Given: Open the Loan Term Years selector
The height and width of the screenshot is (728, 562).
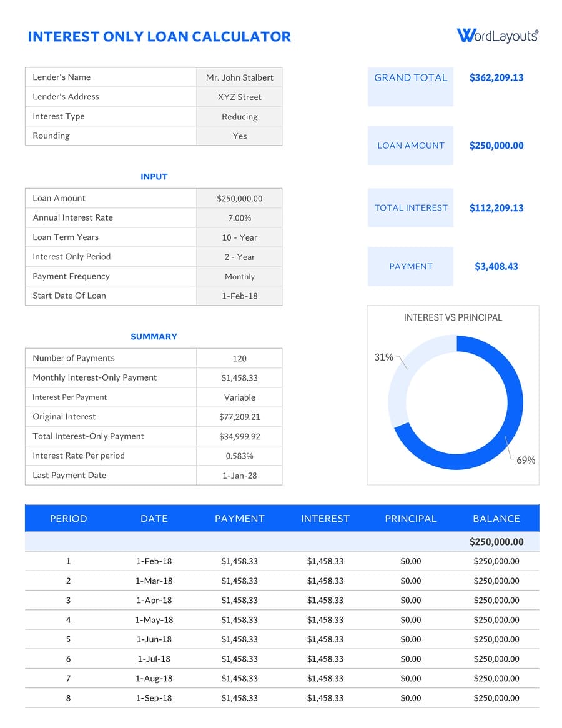Looking at the screenshot, I should tap(239, 237).
